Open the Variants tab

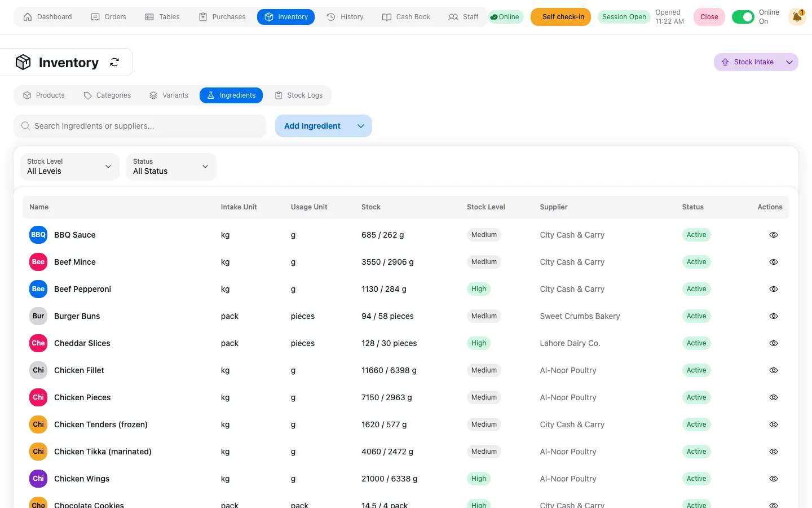point(169,95)
